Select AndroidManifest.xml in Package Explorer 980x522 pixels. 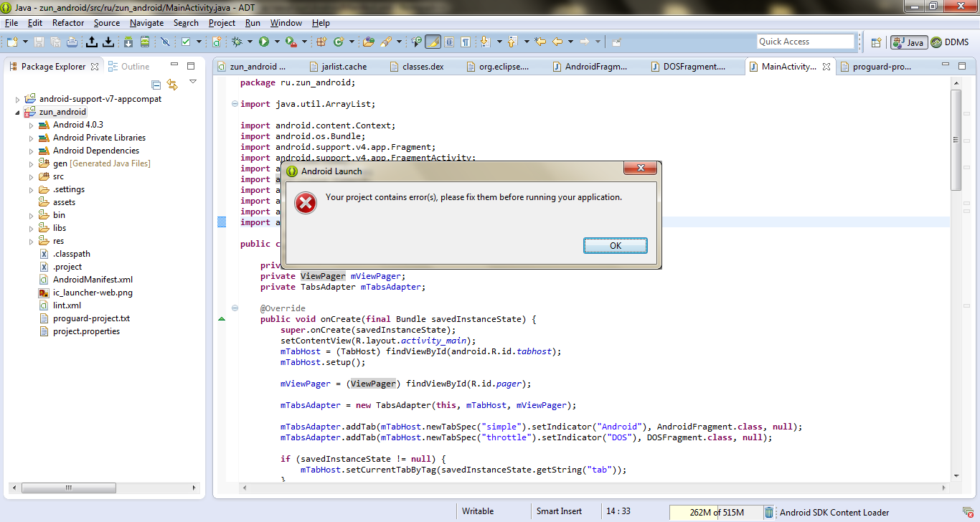coord(93,280)
